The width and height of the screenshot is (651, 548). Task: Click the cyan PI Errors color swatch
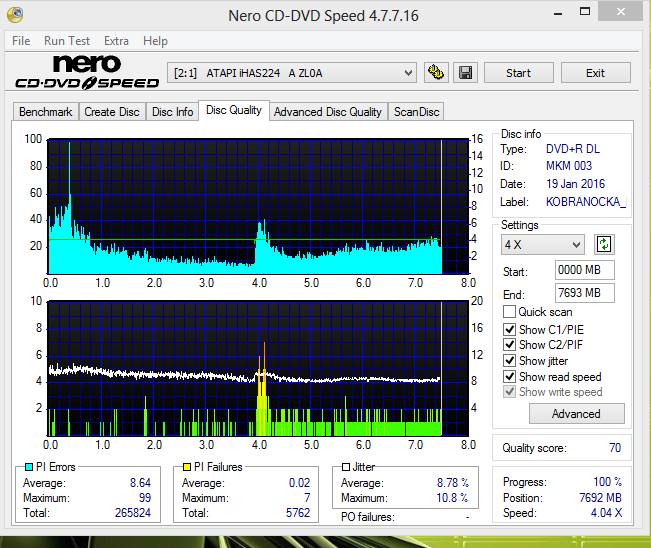[29, 467]
